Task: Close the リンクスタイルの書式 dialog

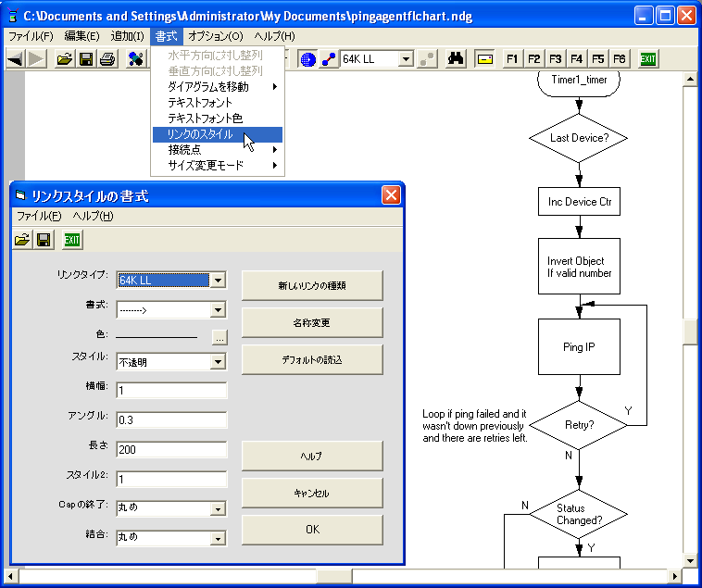Action: click(x=391, y=195)
